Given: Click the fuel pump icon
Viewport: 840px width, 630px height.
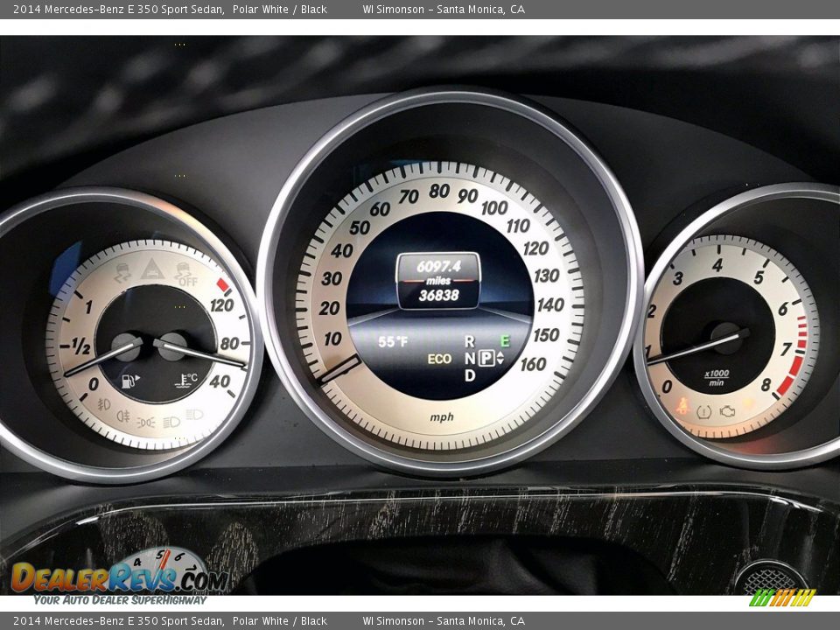Looking at the screenshot, I should 130,381.
